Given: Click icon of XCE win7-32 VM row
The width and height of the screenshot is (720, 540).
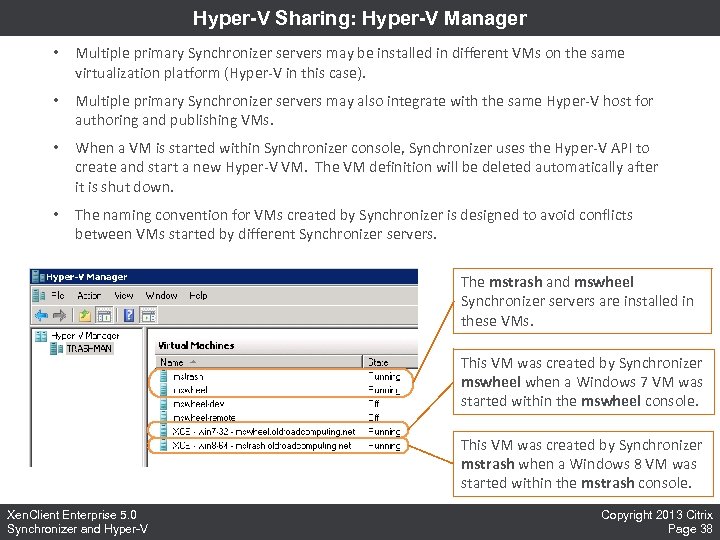Looking at the screenshot, I should click(x=163, y=431).
